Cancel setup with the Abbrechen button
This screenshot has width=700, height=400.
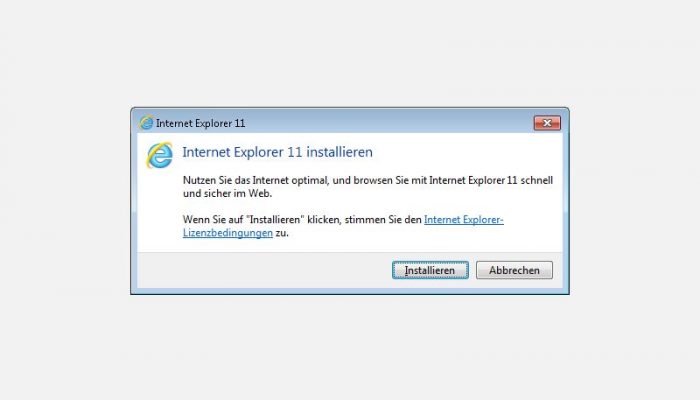point(514,270)
